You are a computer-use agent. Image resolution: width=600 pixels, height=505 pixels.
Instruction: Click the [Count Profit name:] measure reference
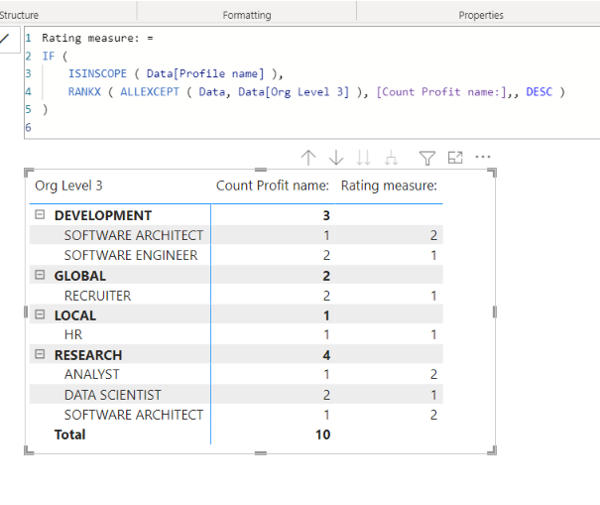click(442, 92)
